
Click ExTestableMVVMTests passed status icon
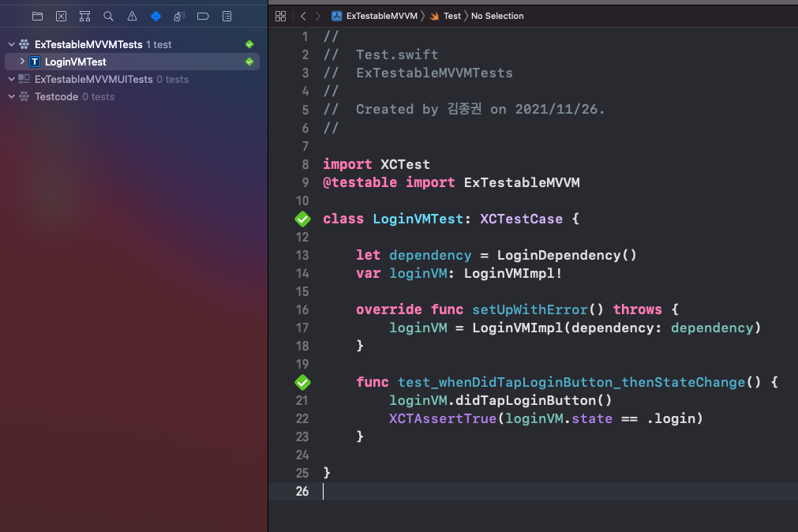[249, 44]
